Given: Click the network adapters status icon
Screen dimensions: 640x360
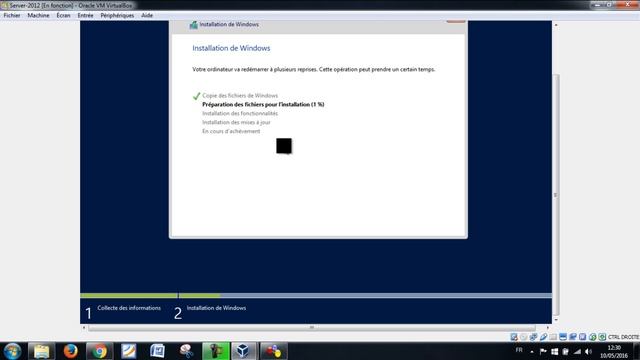Looking at the screenshot, I should click(533, 337).
